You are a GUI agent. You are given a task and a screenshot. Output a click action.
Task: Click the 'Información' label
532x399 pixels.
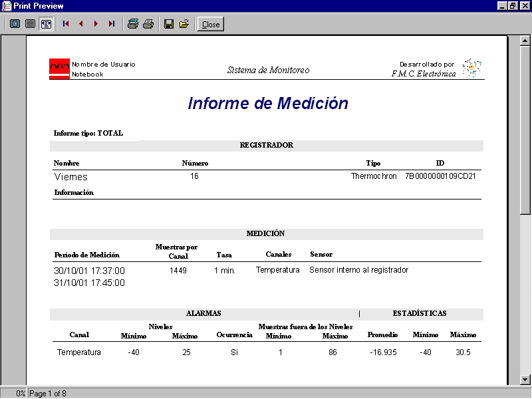(74, 192)
